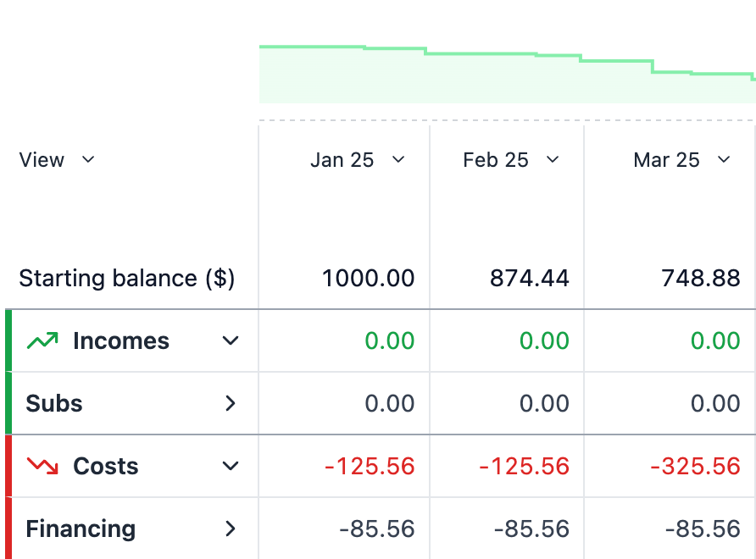Image resolution: width=756 pixels, height=559 pixels.
Task: Expand the Financing row chevron
Action: tap(230, 529)
